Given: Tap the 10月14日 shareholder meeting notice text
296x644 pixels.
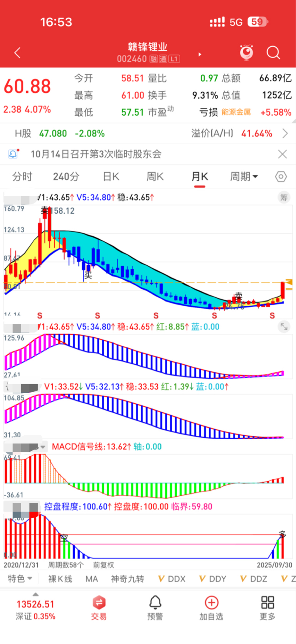Looking at the screenshot, I should coord(96,154).
